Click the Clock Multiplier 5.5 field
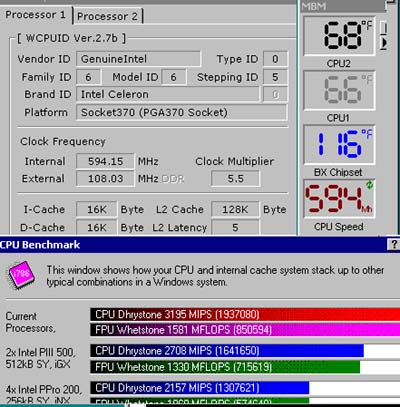400x407 pixels. pyautogui.click(x=236, y=179)
